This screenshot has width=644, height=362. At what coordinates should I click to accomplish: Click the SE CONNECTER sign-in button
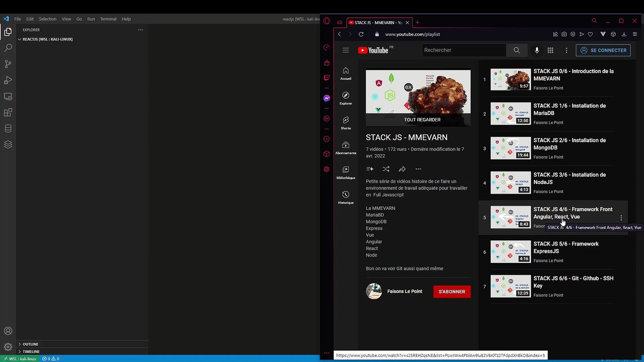(x=603, y=50)
